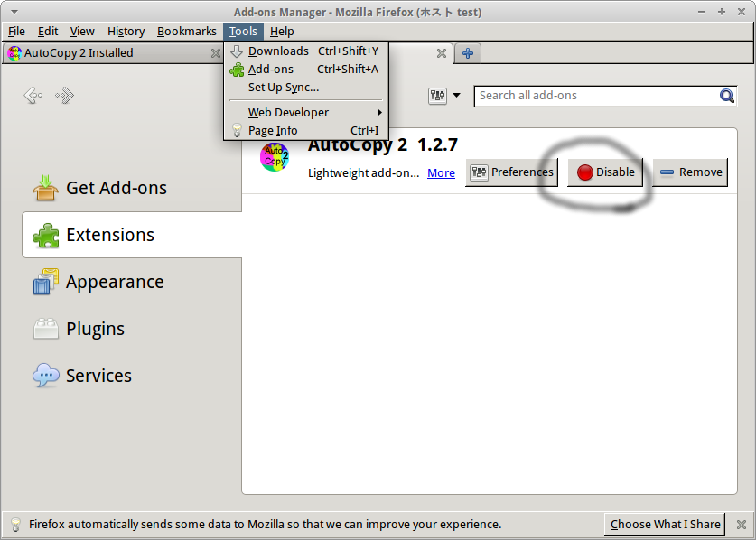756x540 pixels.
Task: Close the open Tools menu
Action: click(x=243, y=32)
